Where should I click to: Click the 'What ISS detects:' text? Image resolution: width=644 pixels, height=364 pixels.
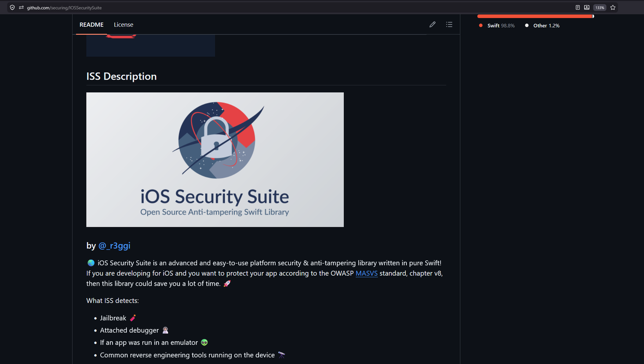113,301
